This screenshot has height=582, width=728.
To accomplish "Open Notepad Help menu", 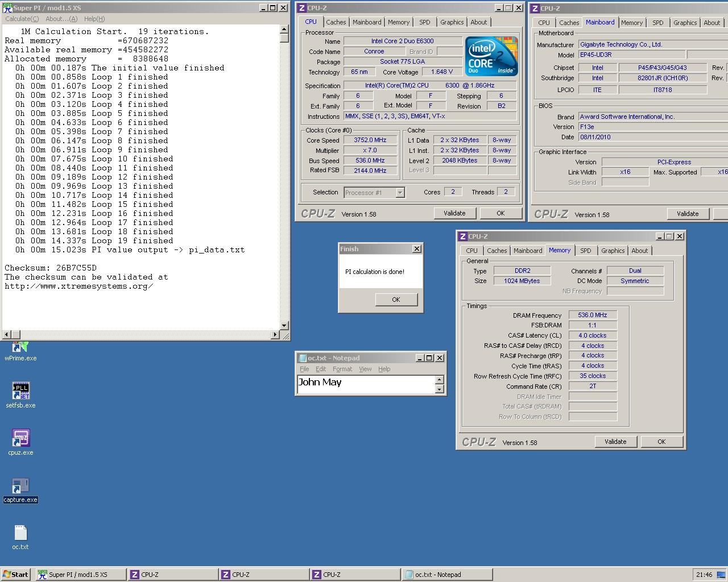I will pos(384,369).
